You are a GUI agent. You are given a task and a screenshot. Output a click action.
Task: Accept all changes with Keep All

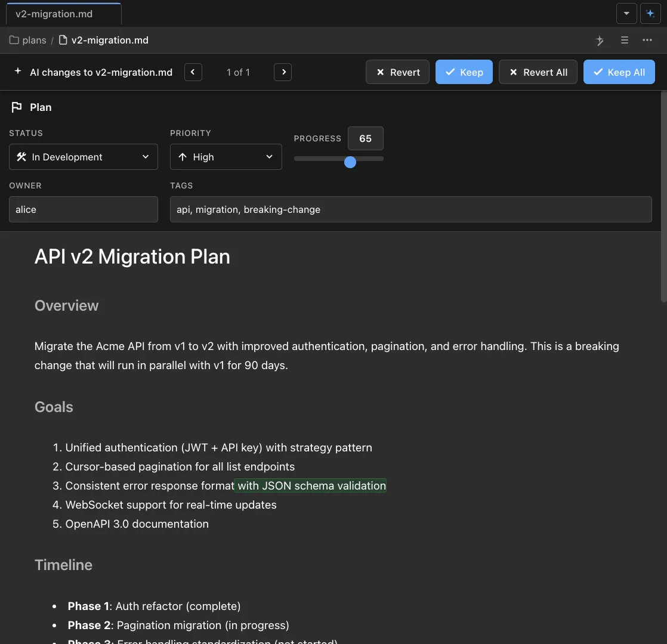coord(619,72)
